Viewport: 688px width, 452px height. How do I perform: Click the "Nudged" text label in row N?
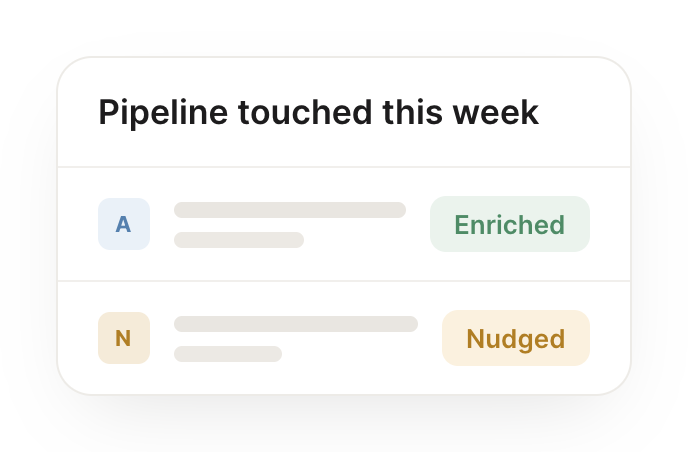coord(516,339)
